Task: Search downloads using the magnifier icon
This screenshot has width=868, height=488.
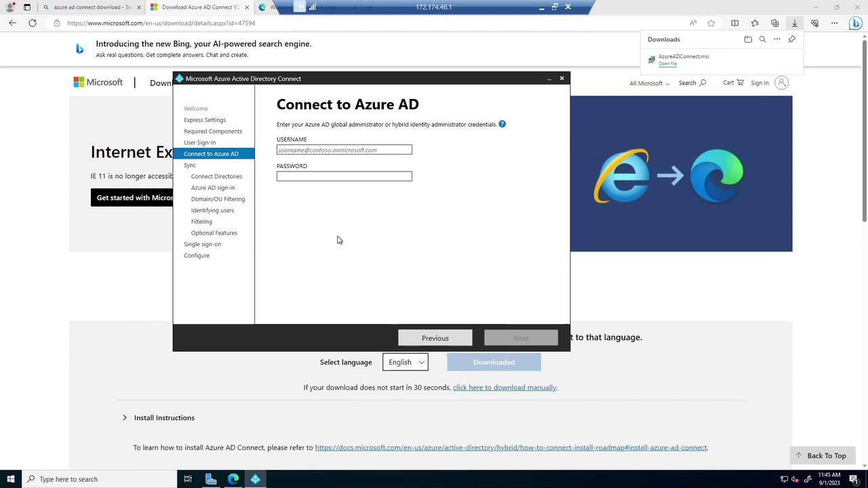Action: (762, 39)
